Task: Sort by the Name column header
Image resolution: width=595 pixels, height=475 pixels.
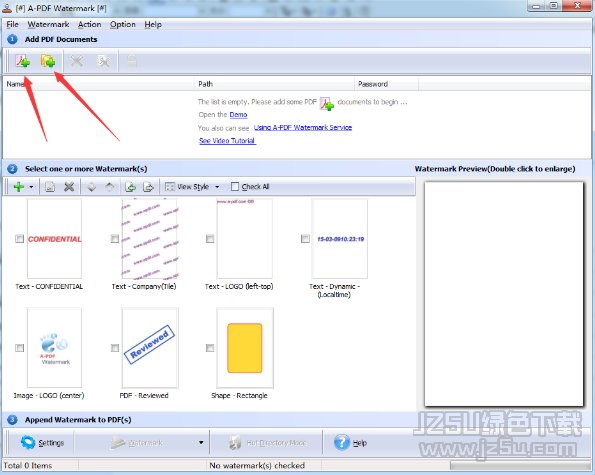Action: (x=99, y=84)
